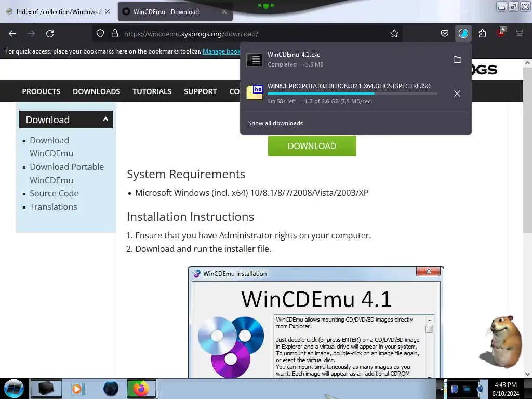The image size is (532, 399).
Task: Open first system tray icon
Action: [455, 389]
